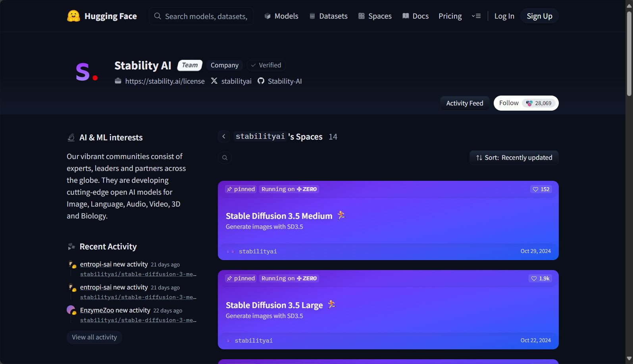Click the Hugging Face emoji logo

[73, 16]
